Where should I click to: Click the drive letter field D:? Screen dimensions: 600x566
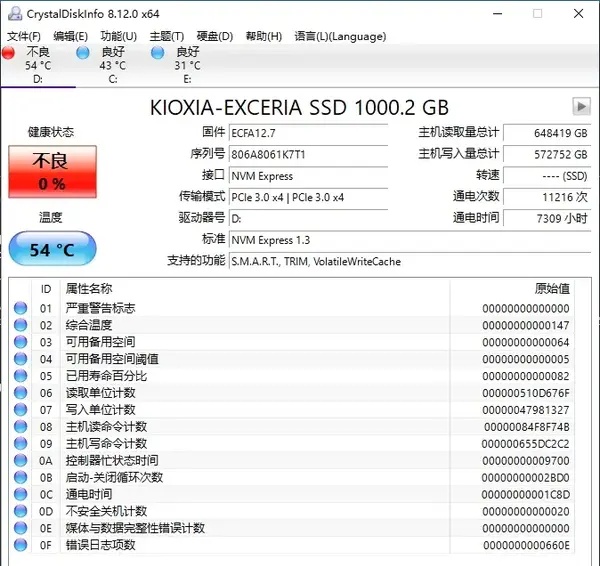pyautogui.click(x=308, y=219)
